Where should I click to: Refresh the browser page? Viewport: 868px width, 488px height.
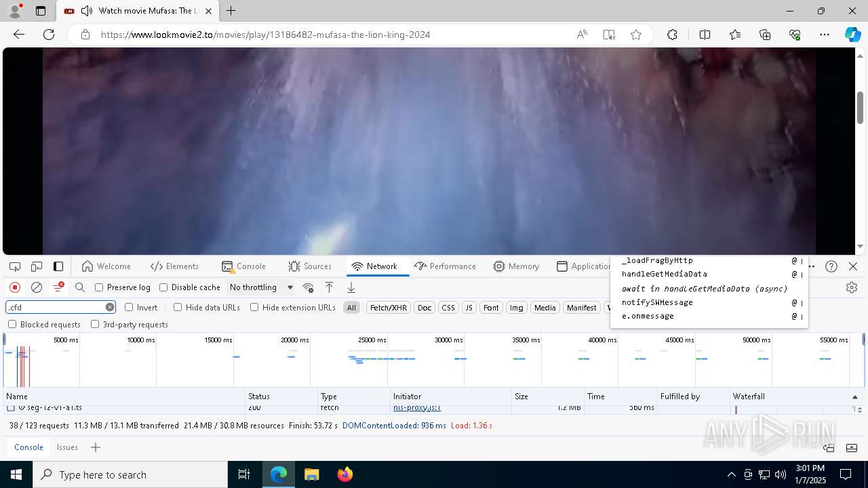49,35
